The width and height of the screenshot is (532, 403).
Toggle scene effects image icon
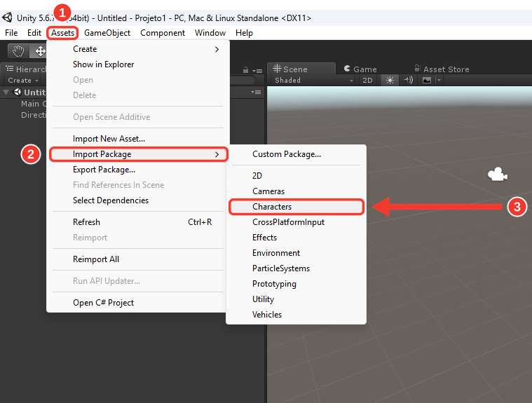[427, 81]
